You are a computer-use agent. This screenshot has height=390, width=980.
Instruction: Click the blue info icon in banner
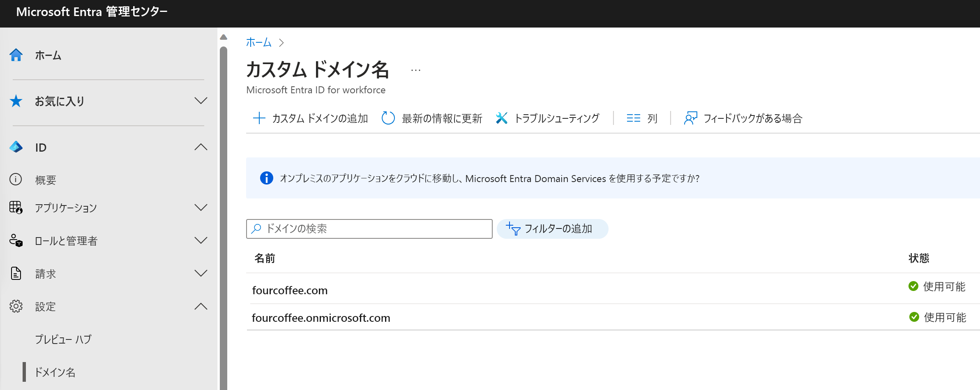pyautogui.click(x=267, y=178)
